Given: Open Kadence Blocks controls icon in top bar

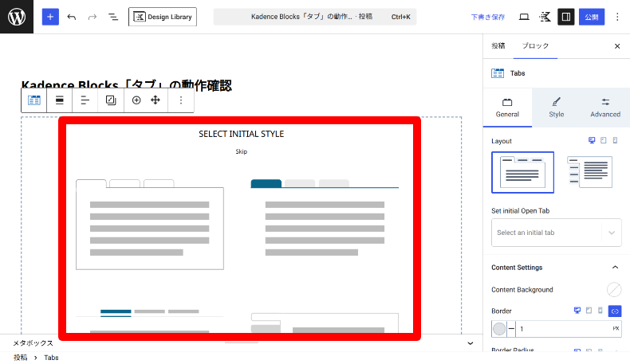Looking at the screenshot, I should pos(545,17).
